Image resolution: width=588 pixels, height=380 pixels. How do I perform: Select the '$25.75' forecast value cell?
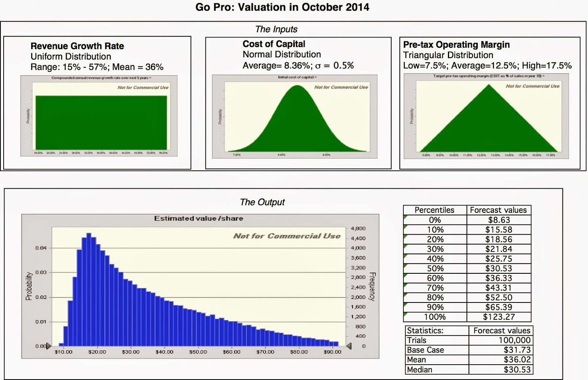(499, 258)
